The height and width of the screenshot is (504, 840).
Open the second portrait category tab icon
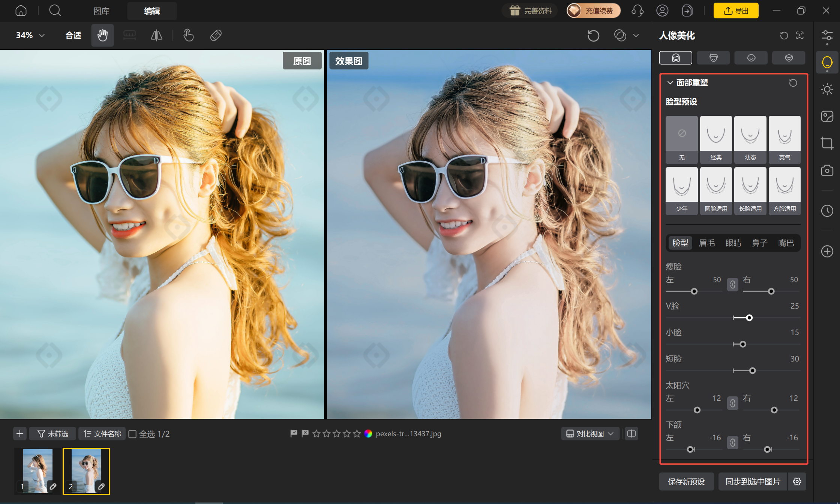[x=713, y=58]
